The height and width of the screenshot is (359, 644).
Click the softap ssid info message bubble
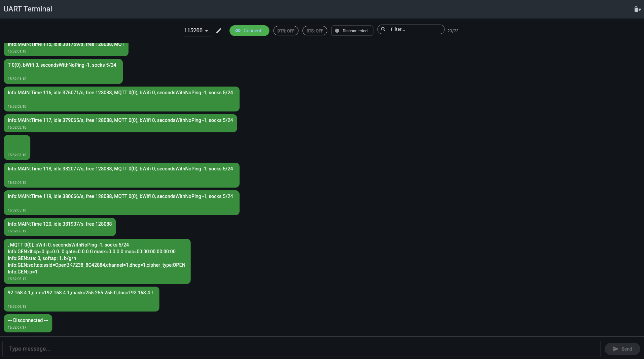coord(97,261)
